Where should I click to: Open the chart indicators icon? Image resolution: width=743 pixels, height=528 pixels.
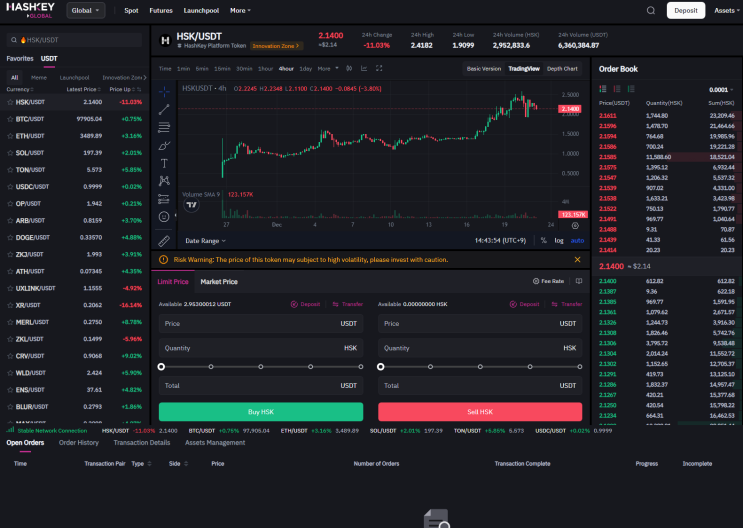(364, 68)
